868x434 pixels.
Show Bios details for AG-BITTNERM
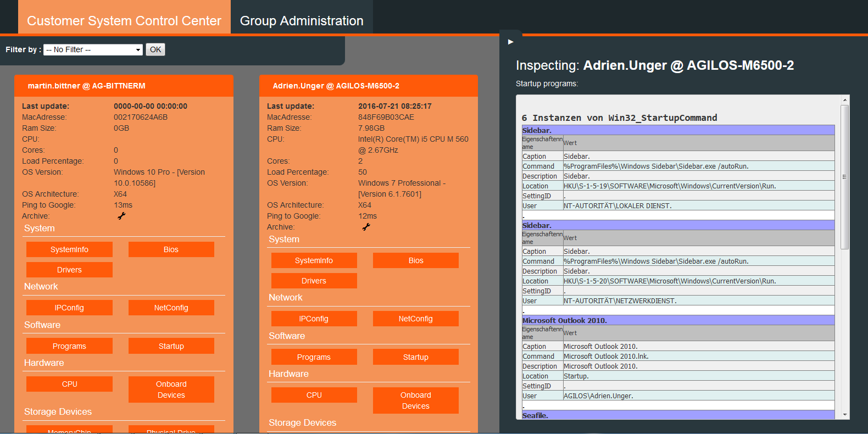click(171, 249)
